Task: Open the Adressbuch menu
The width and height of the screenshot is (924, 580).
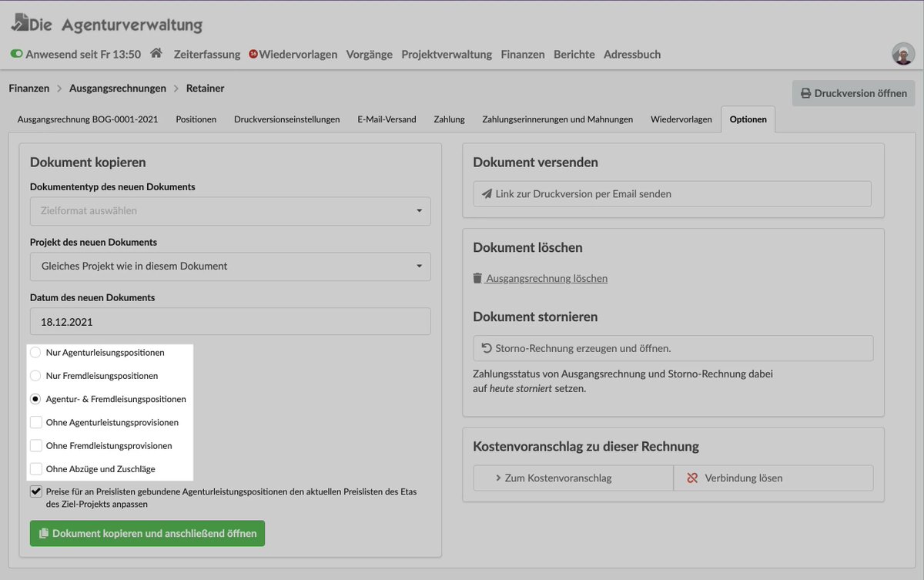Action: pyautogui.click(x=632, y=55)
